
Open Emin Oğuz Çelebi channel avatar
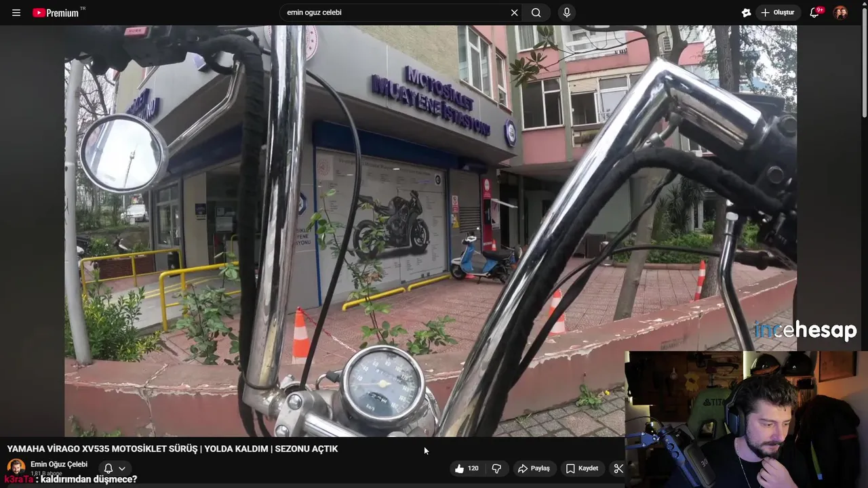(16, 468)
